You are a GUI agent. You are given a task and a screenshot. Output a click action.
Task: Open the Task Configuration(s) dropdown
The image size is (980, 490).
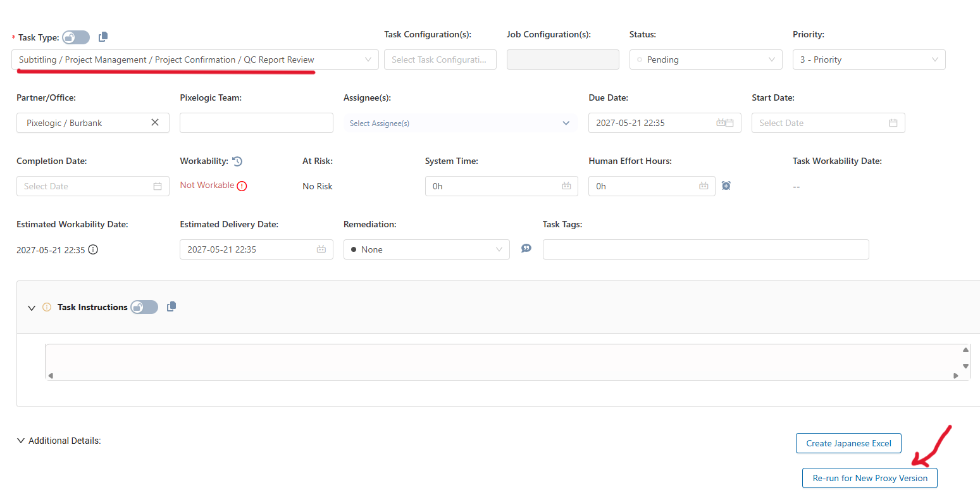coord(440,60)
